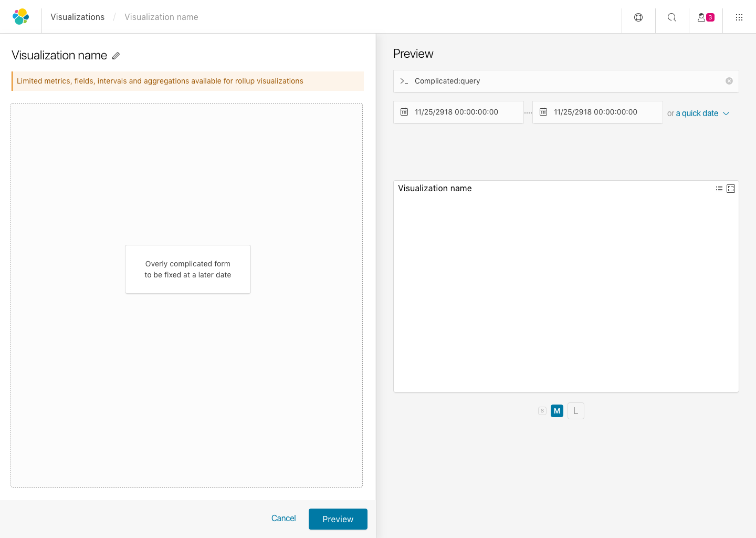Click the Preview heading text
Viewport: 756px width, 538px height.
[413, 54]
